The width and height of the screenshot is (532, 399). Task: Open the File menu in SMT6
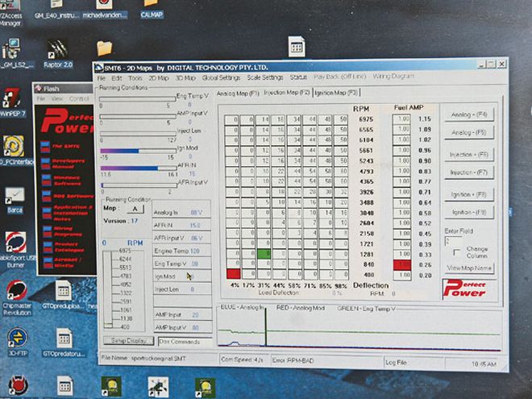102,78
